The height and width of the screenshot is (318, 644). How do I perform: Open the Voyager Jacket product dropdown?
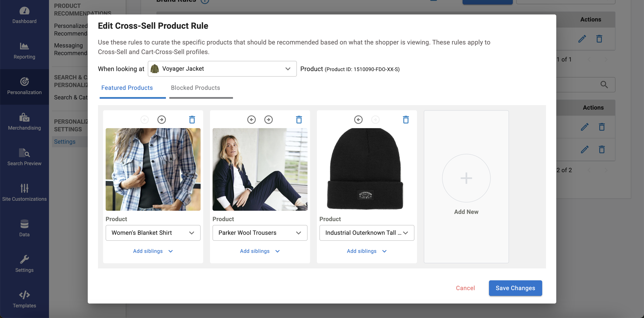(x=222, y=69)
